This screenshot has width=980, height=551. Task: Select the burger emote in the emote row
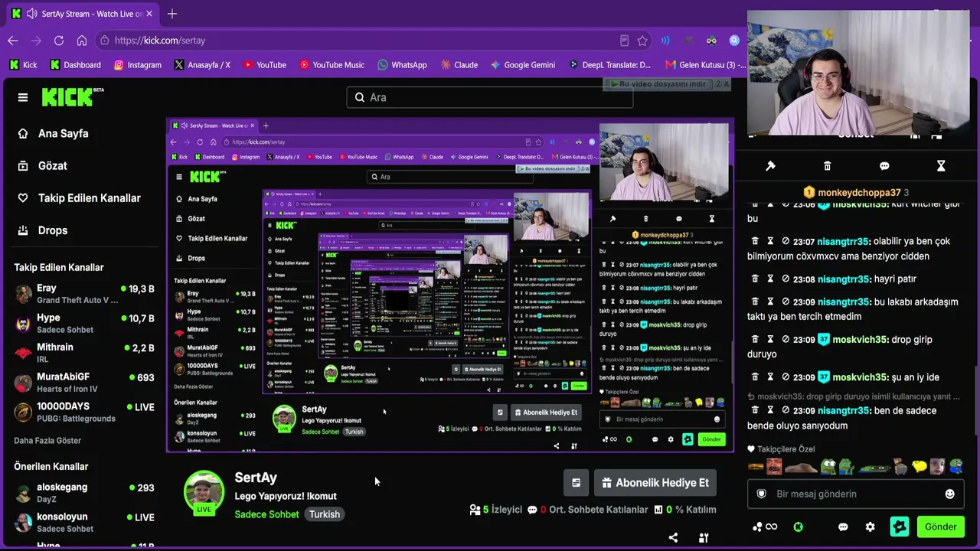point(756,466)
